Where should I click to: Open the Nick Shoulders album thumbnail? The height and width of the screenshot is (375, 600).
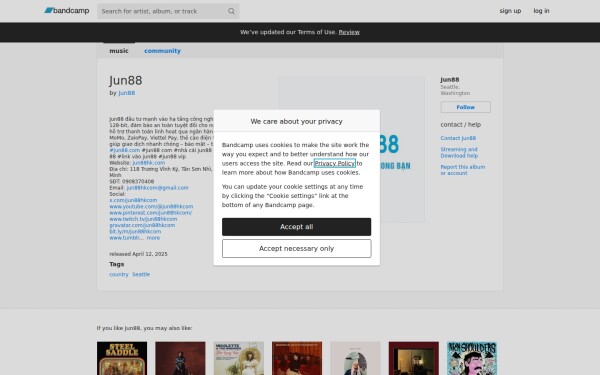coord(472,358)
